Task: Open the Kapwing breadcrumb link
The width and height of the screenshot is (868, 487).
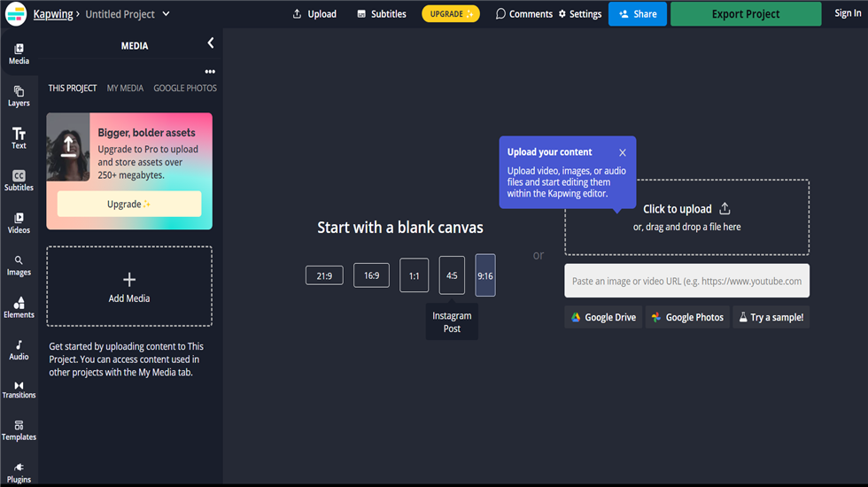Action: pos(52,14)
